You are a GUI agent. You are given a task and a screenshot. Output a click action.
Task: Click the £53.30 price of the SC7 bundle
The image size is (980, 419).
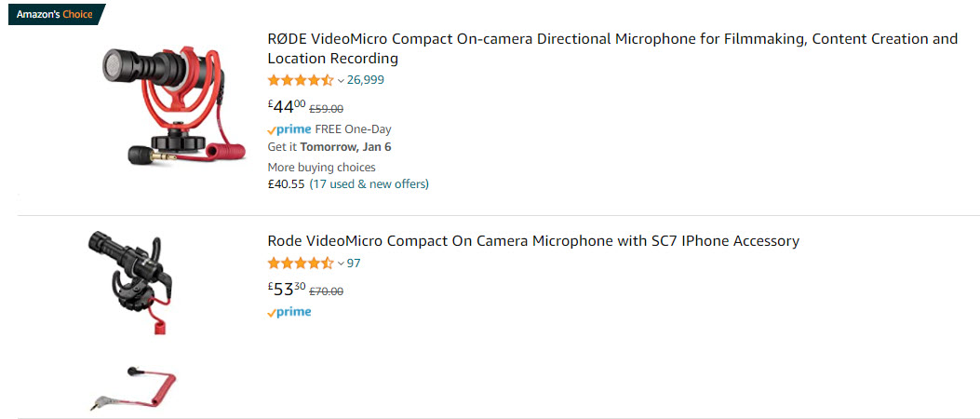[x=287, y=290]
